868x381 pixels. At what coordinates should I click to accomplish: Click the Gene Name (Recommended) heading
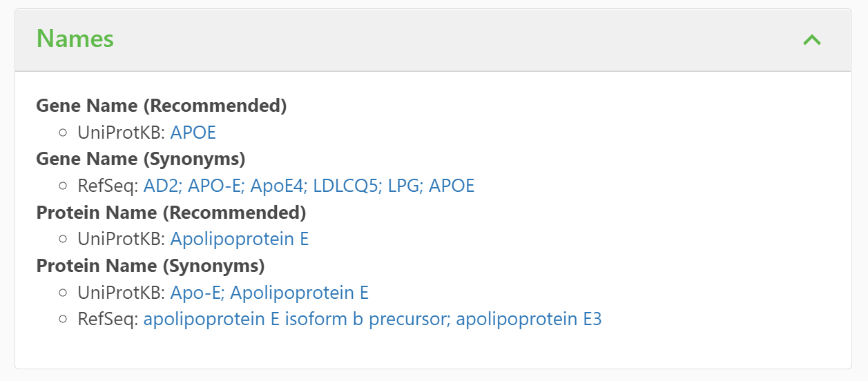[x=161, y=106]
